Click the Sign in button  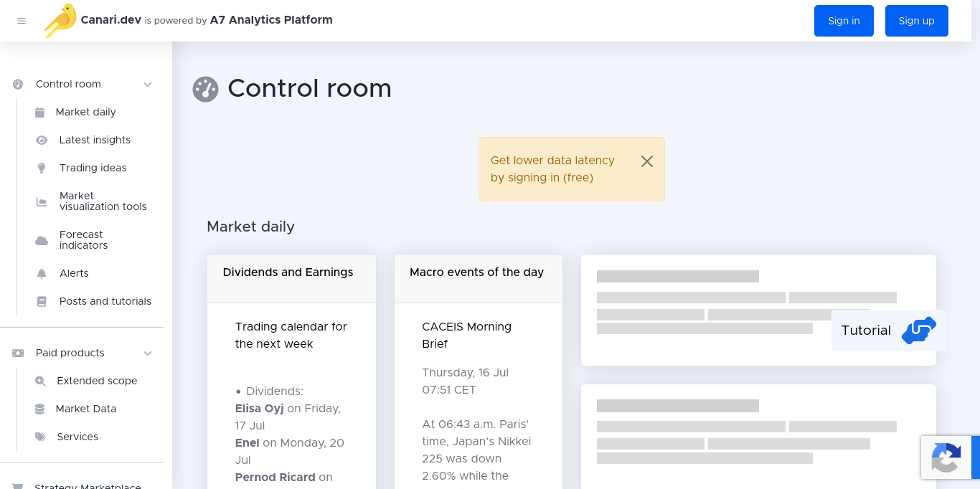[844, 21]
